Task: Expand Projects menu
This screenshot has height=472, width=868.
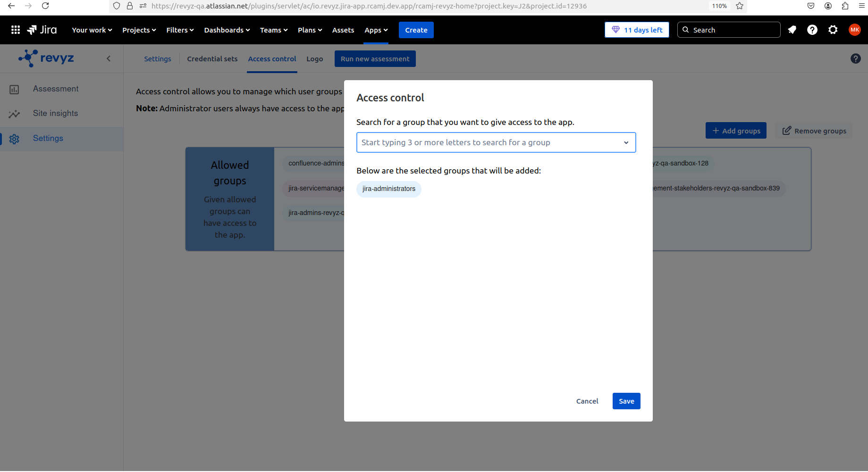Action: pyautogui.click(x=139, y=30)
